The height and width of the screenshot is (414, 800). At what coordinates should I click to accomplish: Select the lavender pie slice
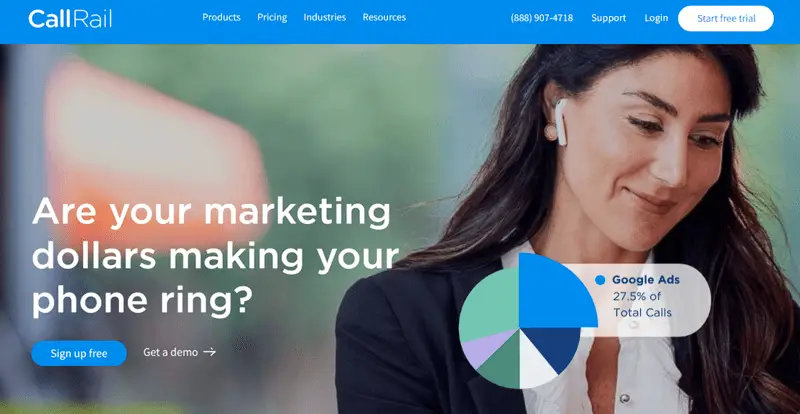pyautogui.click(x=485, y=347)
